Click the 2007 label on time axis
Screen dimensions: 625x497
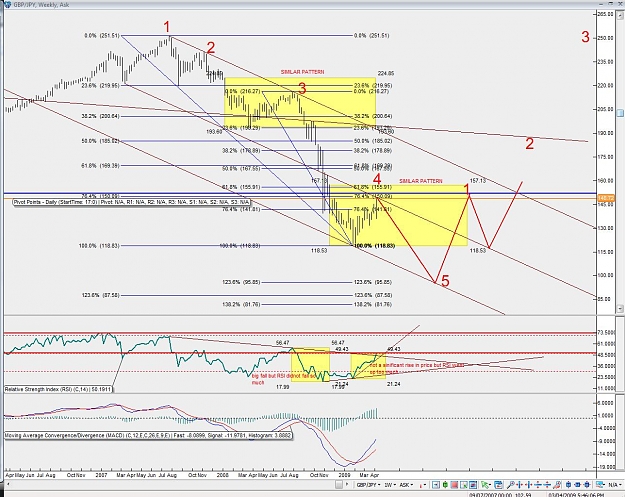point(102,475)
